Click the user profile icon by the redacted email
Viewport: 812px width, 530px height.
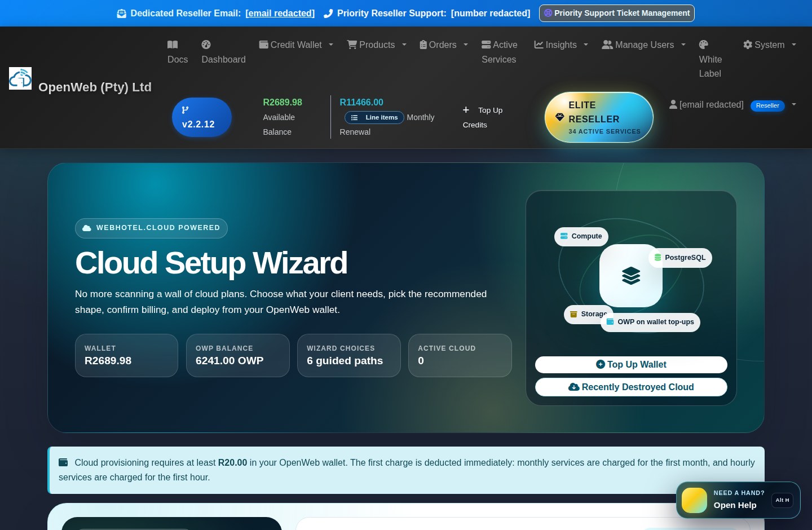tap(673, 104)
